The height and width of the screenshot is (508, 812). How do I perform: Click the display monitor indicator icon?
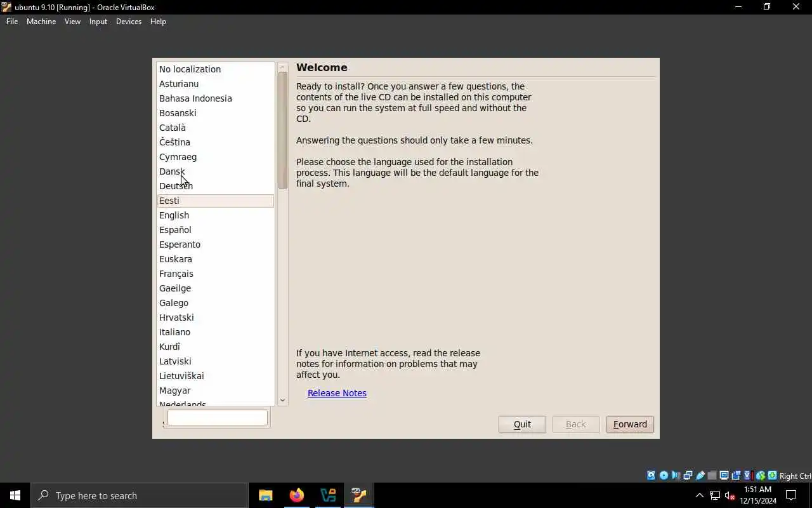pos(724,475)
